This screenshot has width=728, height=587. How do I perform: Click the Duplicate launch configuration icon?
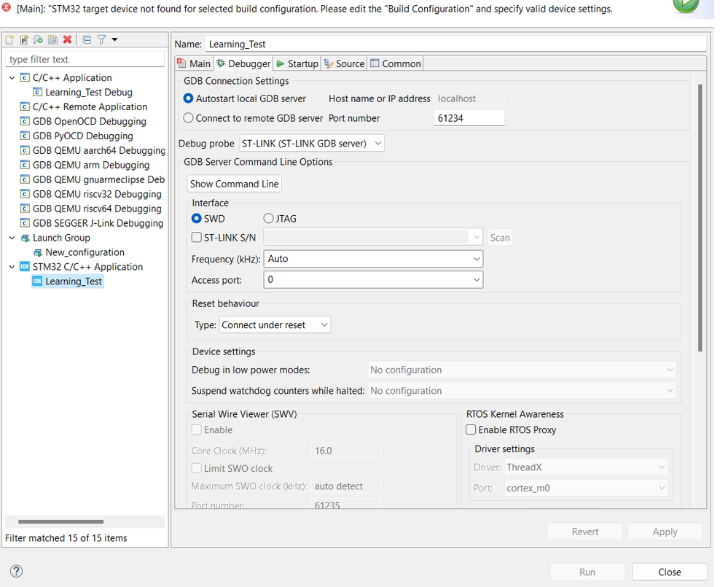point(52,39)
